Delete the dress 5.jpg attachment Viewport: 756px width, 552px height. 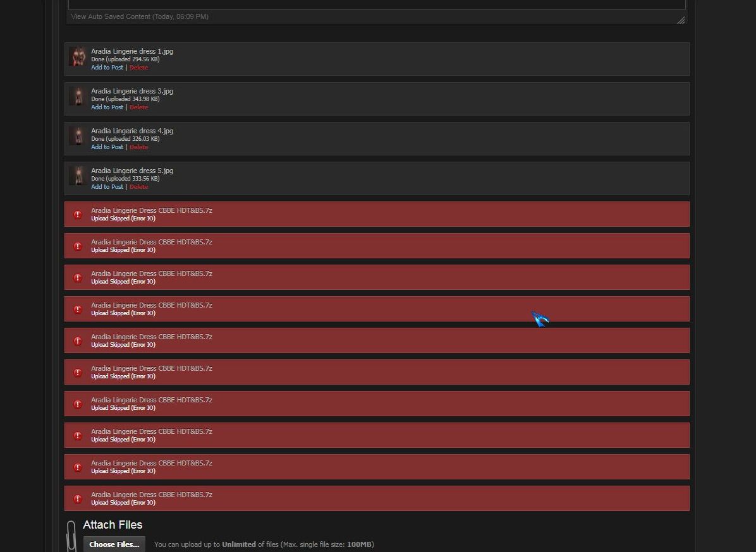click(138, 187)
